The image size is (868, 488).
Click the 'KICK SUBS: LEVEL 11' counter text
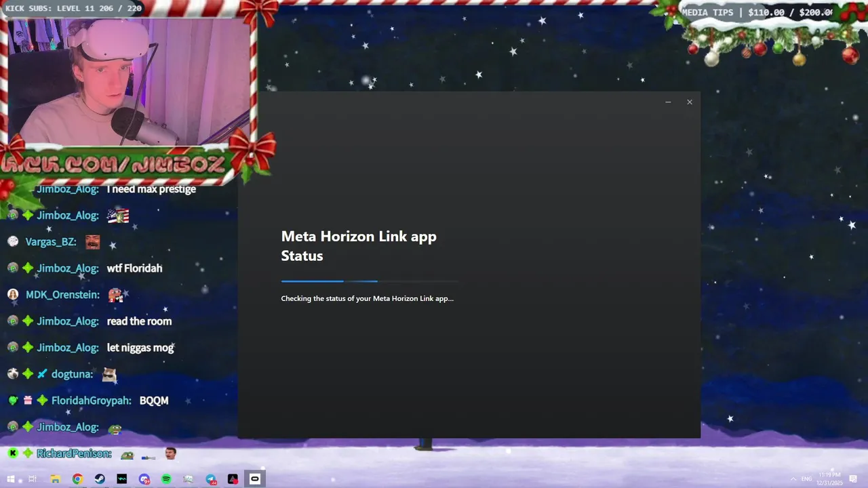[73, 8]
